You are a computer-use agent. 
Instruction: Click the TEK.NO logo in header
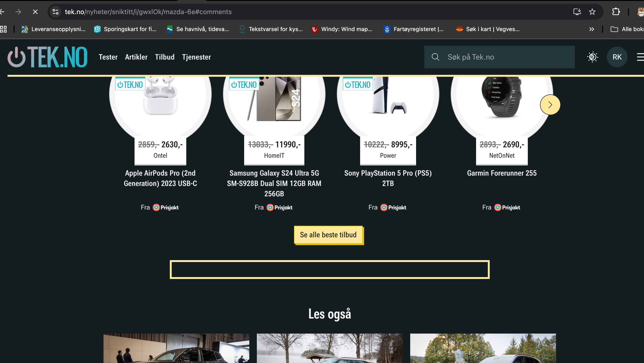pyautogui.click(x=48, y=57)
